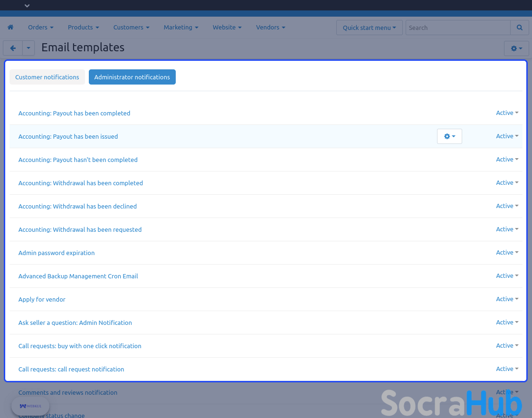Viewport: 532px width, 418px height.
Task: Open Accounting: Withdrawal has been requested template
Action: pos(80,230)
